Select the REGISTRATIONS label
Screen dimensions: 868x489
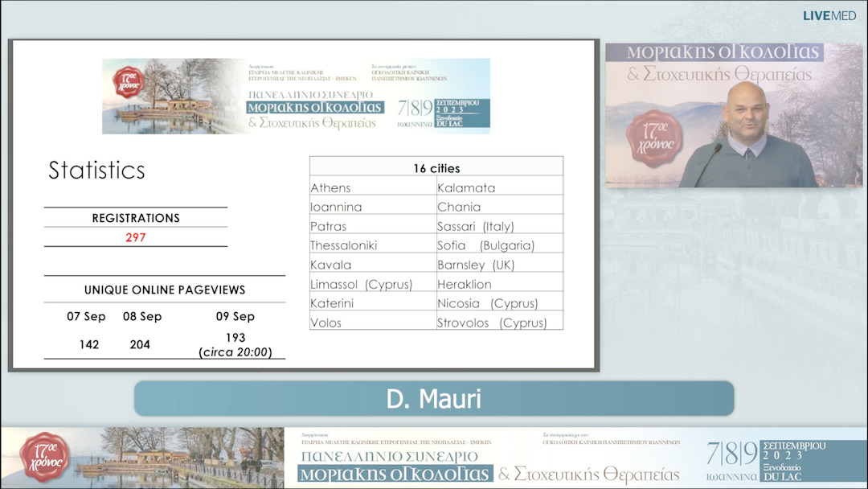(136, 218)
